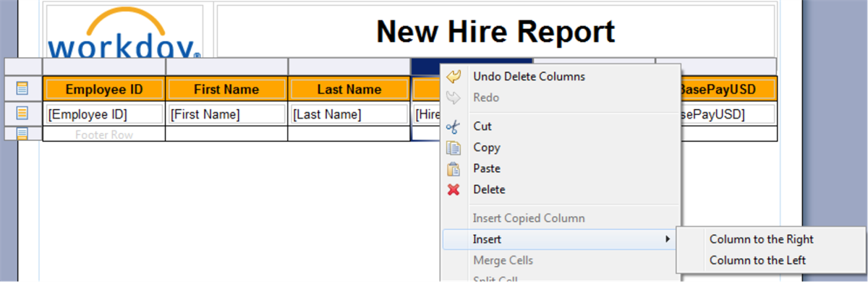The height and width of the screenshot is (282, 868).
Task: Select the Employee ID header cell
Action: [104, 90]
